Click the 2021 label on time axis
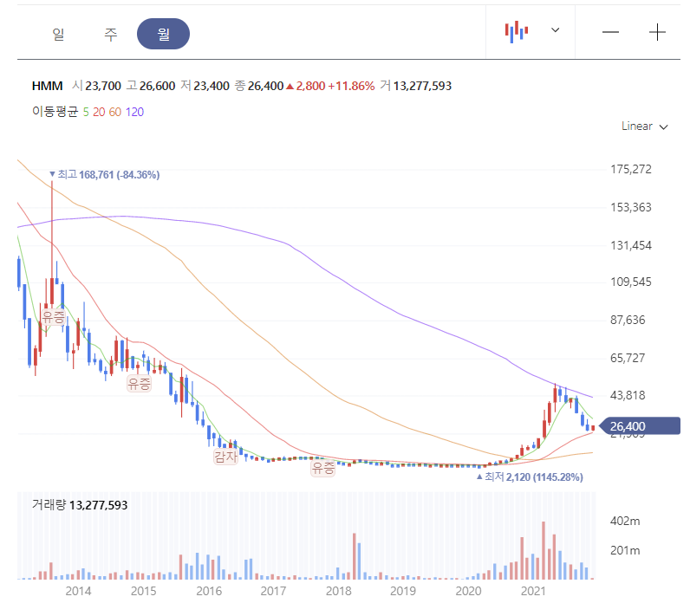Image resolution: width=690 pixels, height=616 pixels. coord(533,591)
